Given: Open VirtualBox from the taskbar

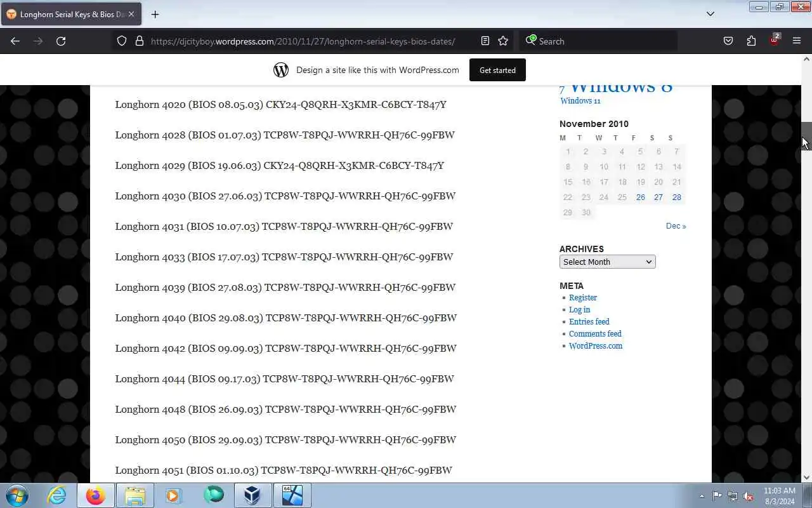Looking at the screenshot, I should point(252,495).
